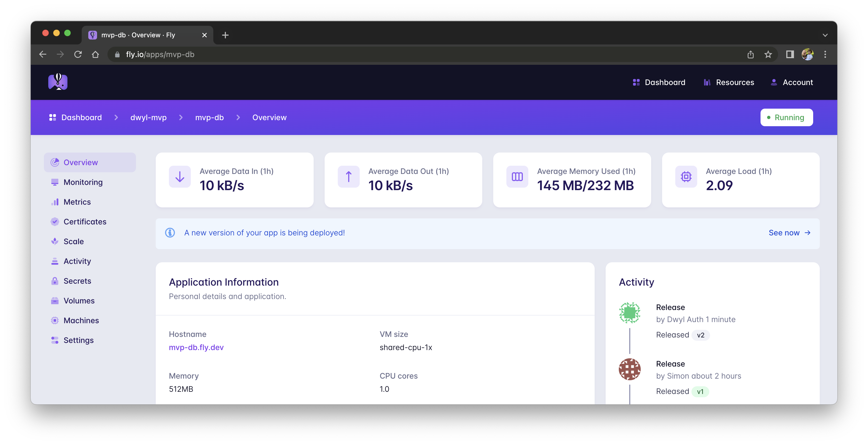Bookmark the page with the star icon
Image resolution: width=868 pixels, height=445 pixels.
pyautogui.click(x=768, y=54)
